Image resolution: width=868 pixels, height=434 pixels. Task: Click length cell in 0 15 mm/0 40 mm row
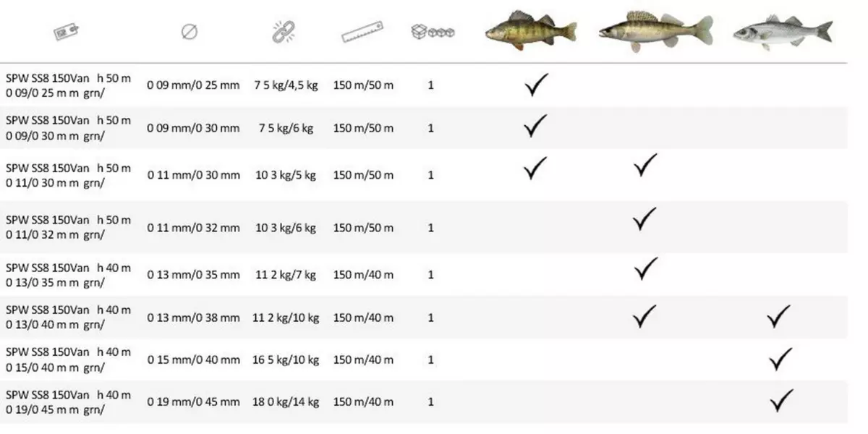(x=363, y=359)
